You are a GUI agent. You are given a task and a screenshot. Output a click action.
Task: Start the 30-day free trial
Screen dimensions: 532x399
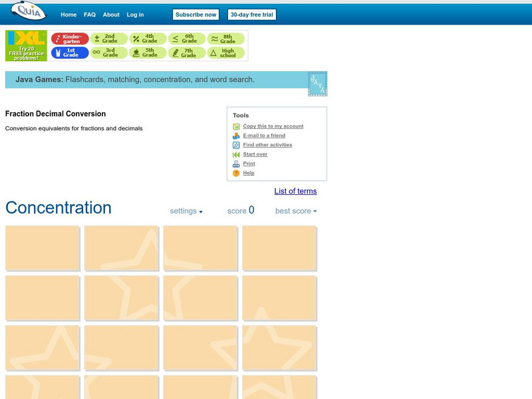(x=252, y=15)
